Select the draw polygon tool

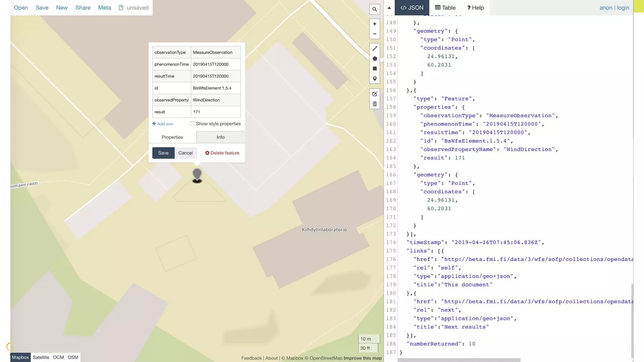pyautogui.click(x=375, y=58)
